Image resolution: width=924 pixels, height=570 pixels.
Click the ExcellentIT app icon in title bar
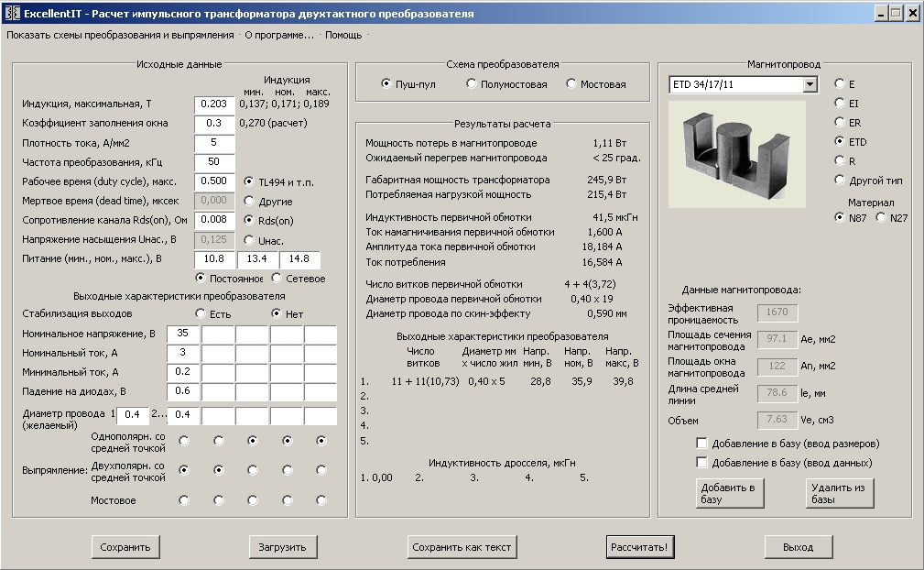pos(12,14)
